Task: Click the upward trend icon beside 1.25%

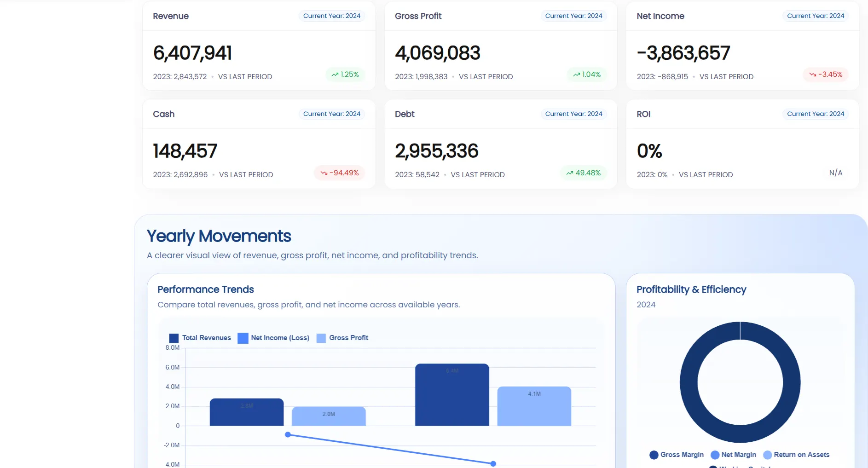Action: point(335,75)
